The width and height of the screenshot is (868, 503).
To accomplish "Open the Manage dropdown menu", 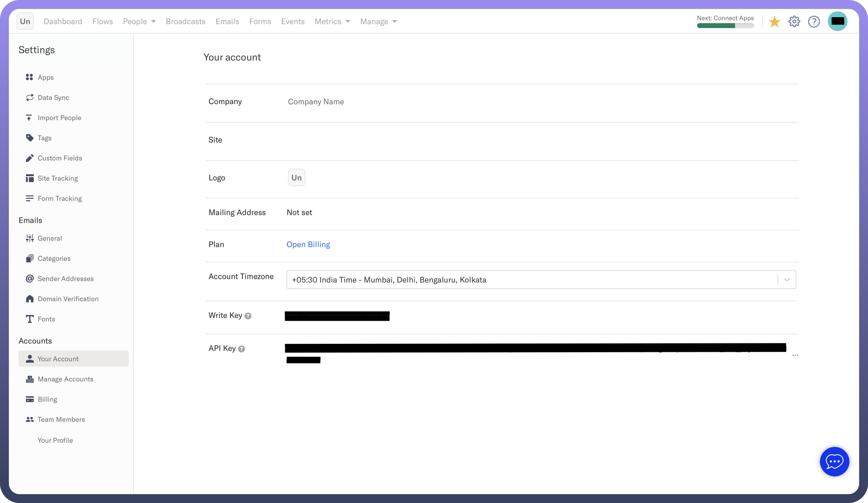I will point(378,21).
